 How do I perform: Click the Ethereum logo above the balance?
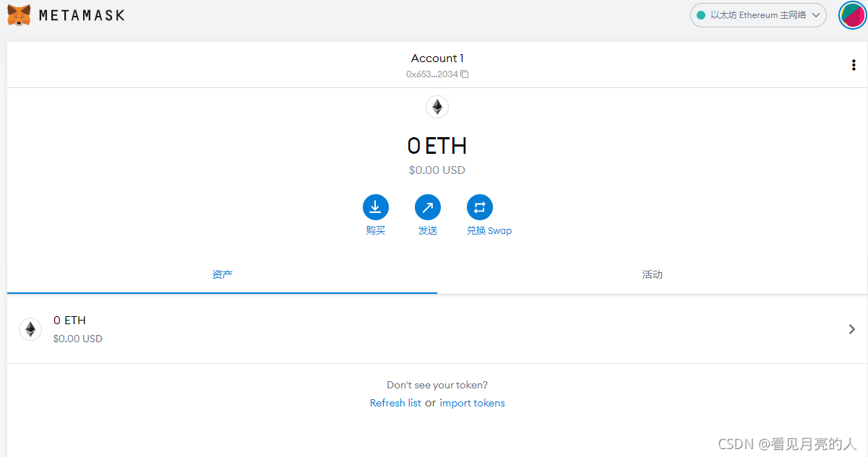tap(437, 107)
